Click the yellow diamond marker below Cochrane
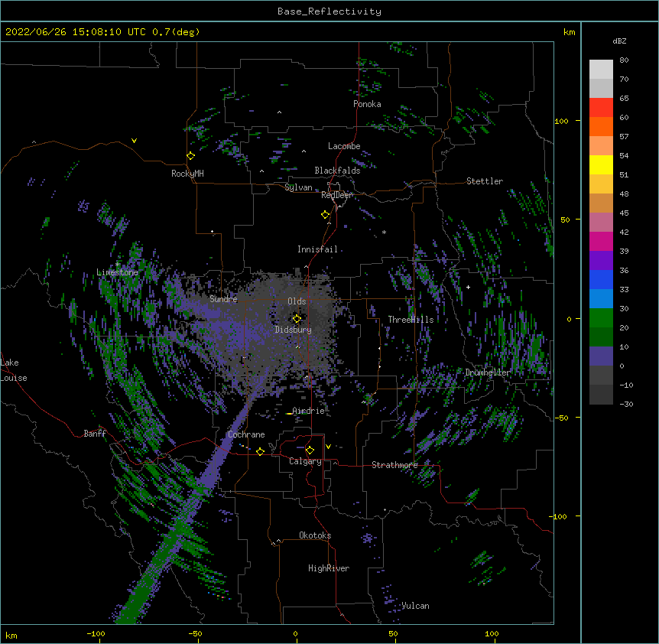The image size is (659, 644). click(260, 451)
